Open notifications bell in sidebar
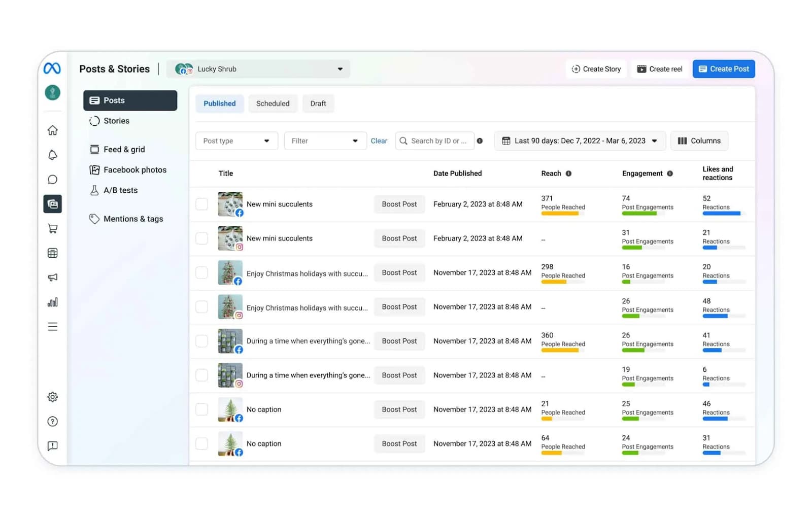 click(52, 155)
